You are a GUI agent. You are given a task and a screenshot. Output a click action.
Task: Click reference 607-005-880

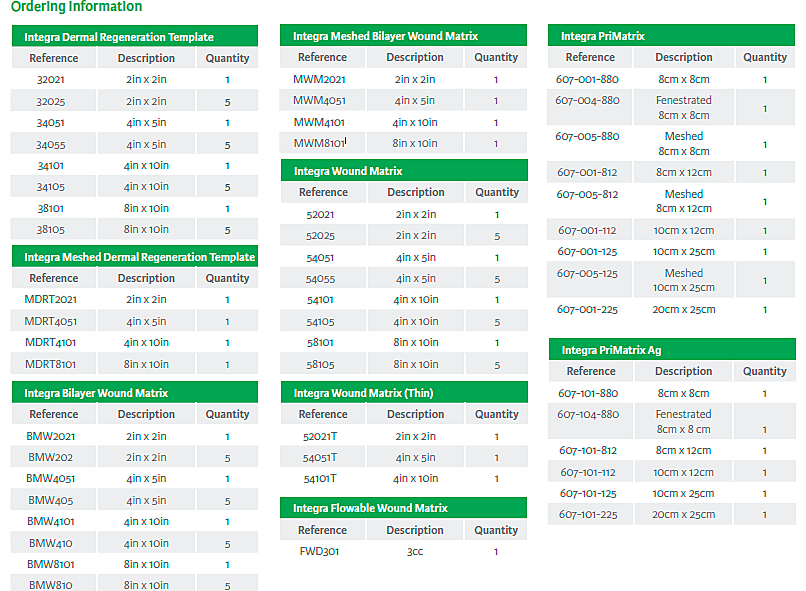(587, 136)
